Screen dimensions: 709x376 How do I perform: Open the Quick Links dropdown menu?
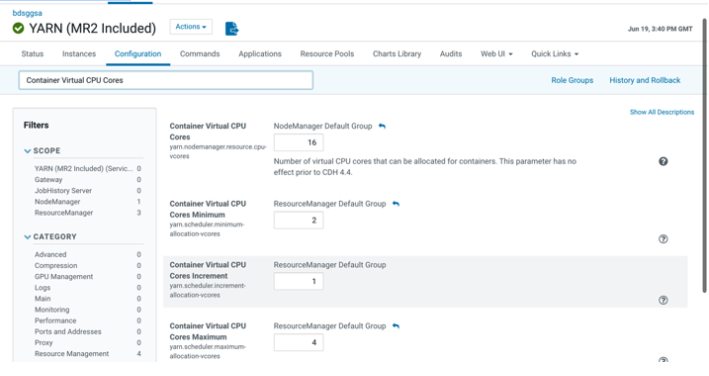[555, 54]
